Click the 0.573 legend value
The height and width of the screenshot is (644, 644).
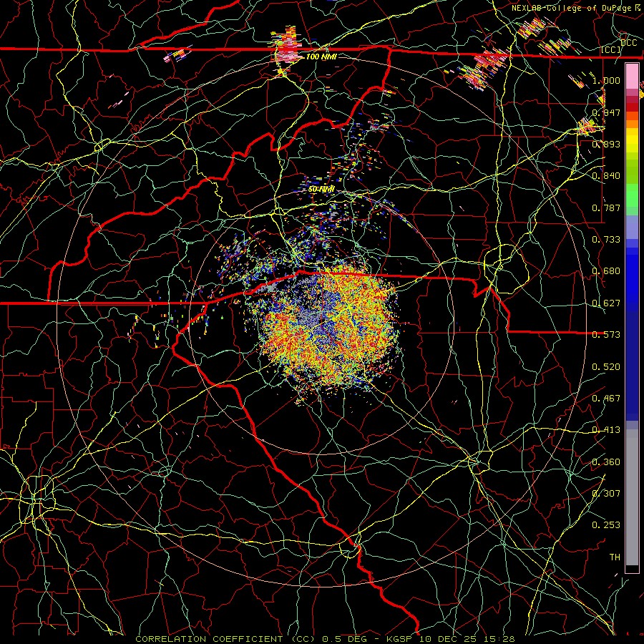606,335
